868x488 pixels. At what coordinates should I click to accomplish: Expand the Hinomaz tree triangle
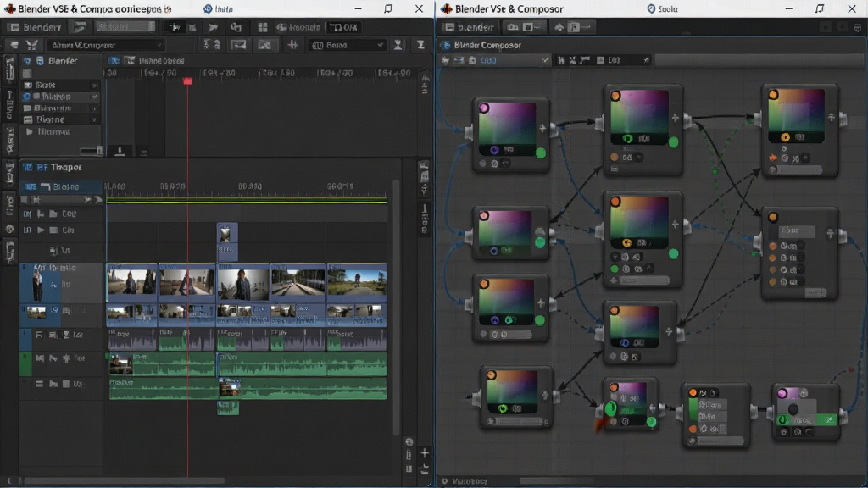point(30,131)
